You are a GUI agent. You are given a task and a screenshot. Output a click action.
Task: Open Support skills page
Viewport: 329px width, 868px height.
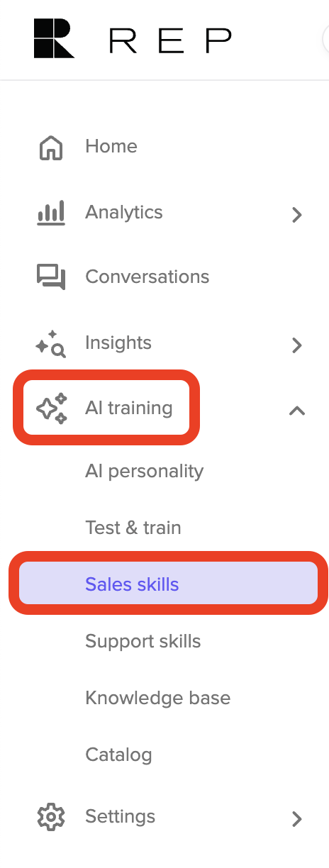click(143, 642)
